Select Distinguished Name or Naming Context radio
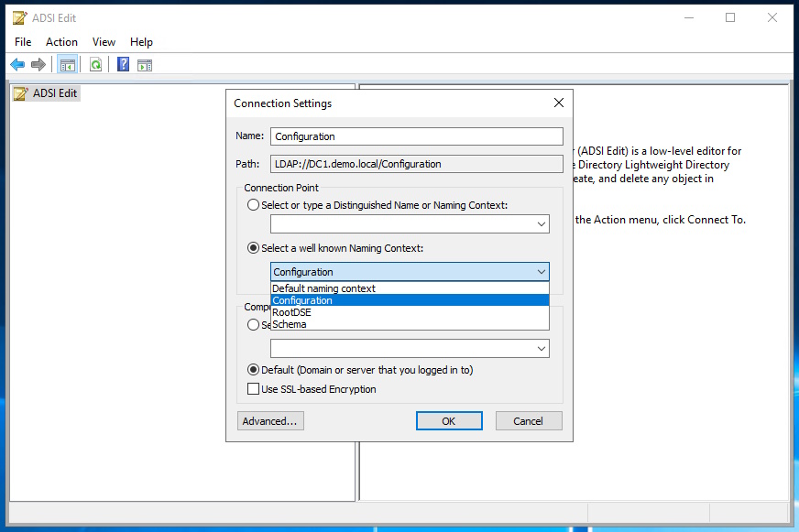 point(253,205)
